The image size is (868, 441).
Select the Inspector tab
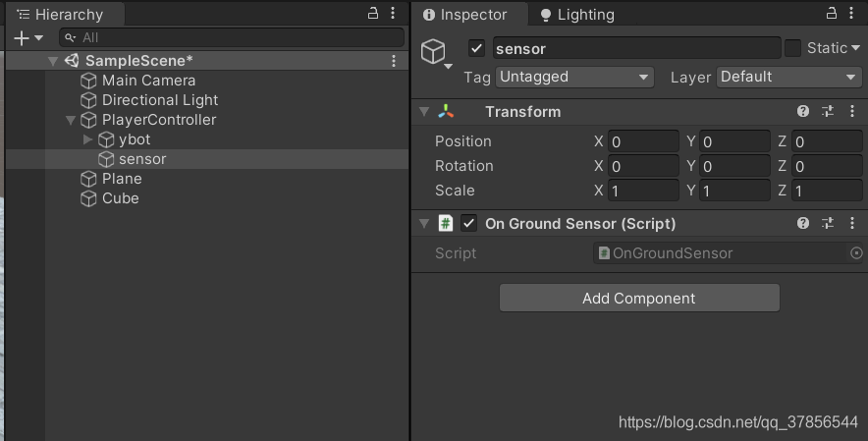[x=464, y=15]
